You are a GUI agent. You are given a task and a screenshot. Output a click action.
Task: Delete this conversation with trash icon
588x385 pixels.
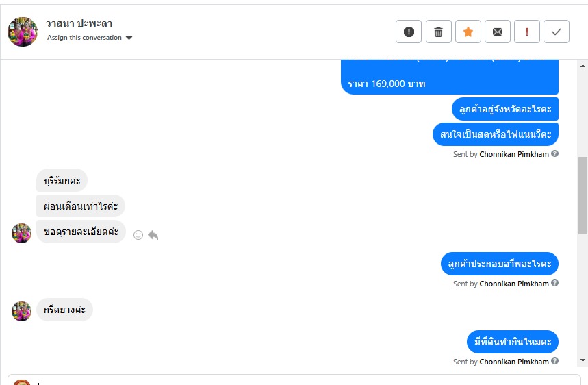click(439, 32)
